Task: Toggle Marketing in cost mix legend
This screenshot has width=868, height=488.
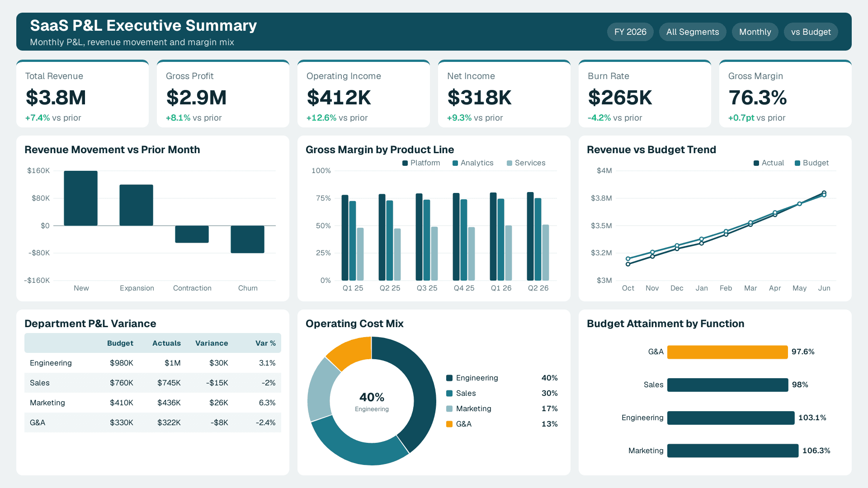Action: point(502,408)
